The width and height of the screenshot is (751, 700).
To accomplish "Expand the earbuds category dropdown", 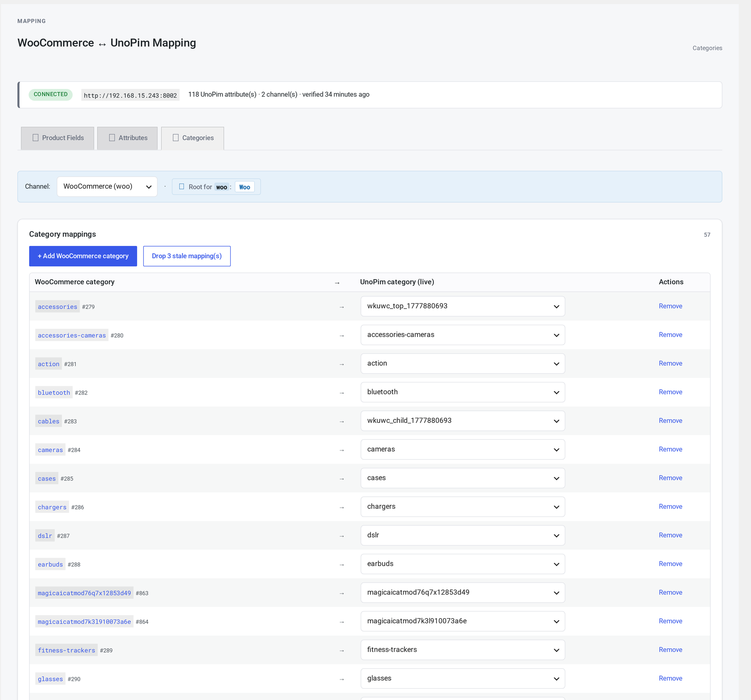I will (x=463, y=564).
